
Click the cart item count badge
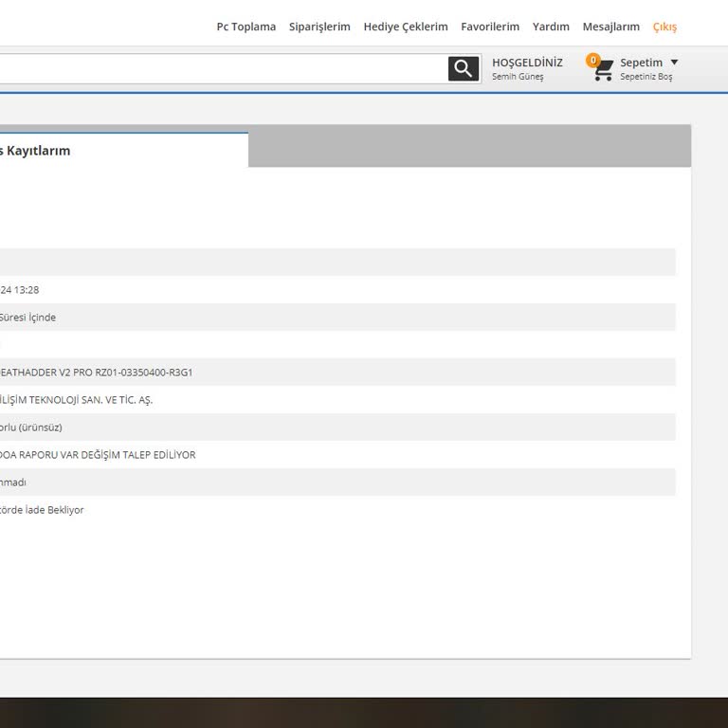tap(592, 60)
